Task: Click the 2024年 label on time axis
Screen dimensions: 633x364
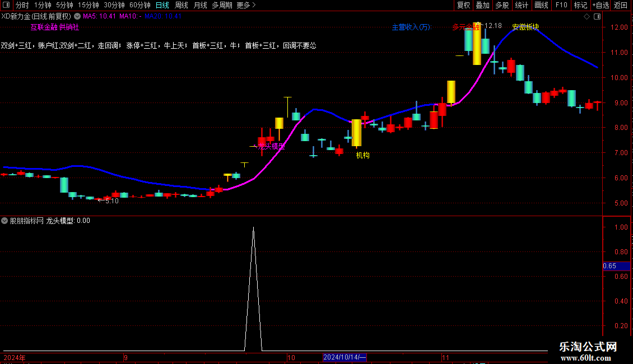Action: click(15, 357)
